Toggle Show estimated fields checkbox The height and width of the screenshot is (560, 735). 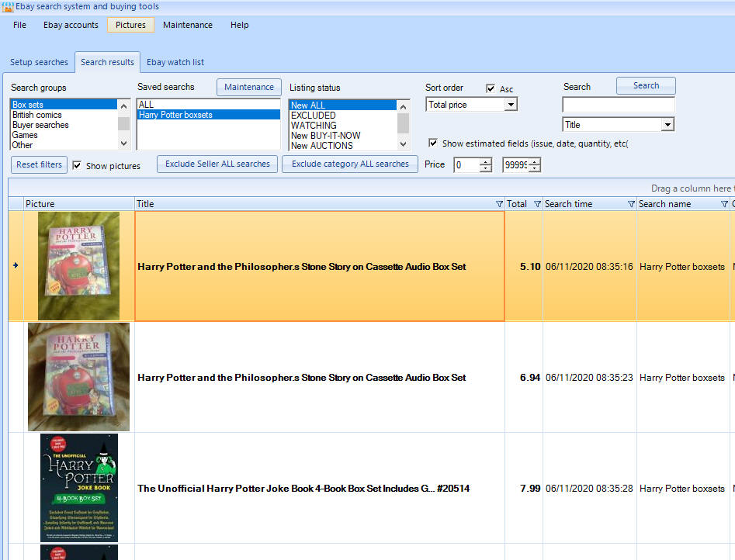(433, 143)
